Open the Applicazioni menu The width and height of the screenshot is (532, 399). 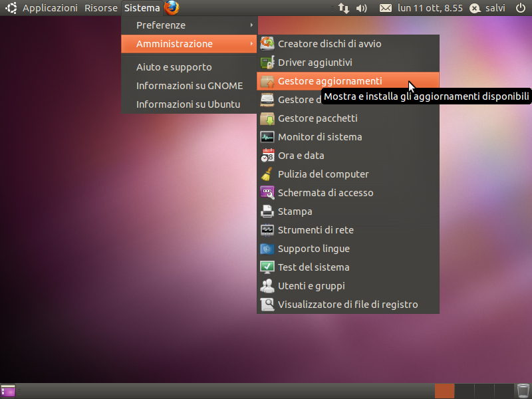pos(50,8)
